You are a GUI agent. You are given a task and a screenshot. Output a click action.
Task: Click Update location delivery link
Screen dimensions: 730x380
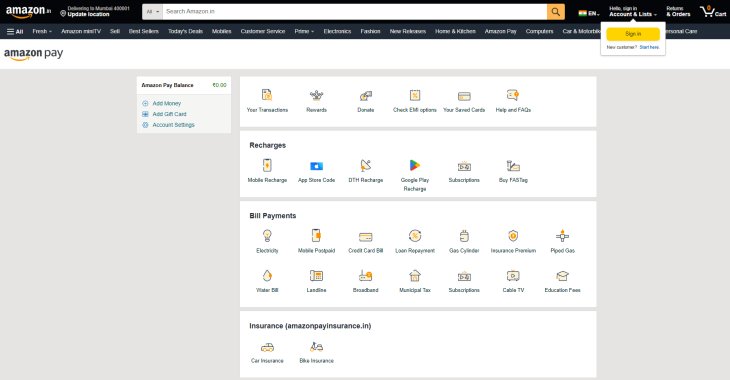pos(88,14)
